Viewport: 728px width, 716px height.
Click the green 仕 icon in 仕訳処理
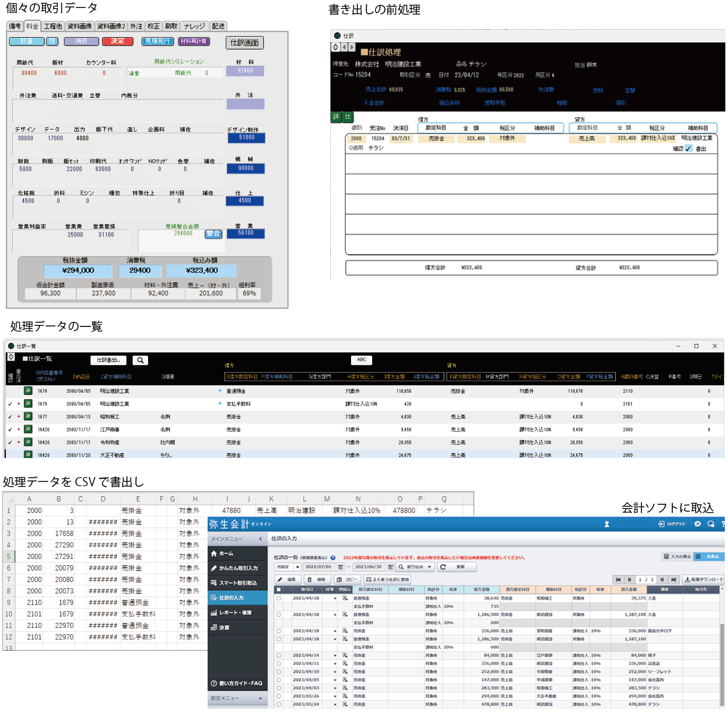pyautogui.click(x=348, y=117)
